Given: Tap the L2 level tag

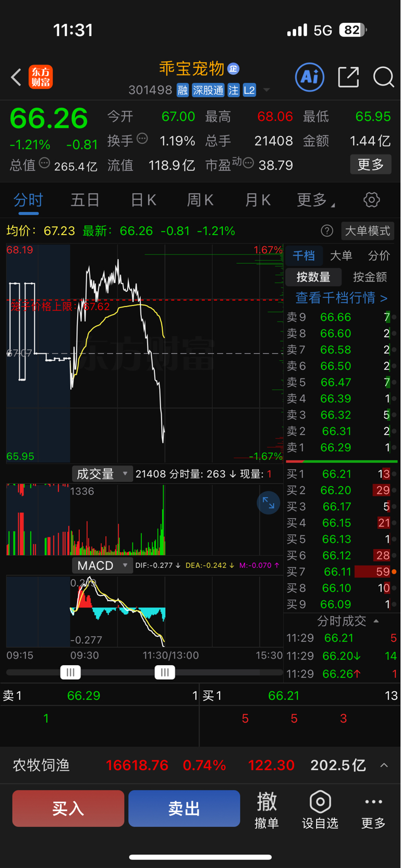Looking at the screenshot, I should (x=249, y=90).
